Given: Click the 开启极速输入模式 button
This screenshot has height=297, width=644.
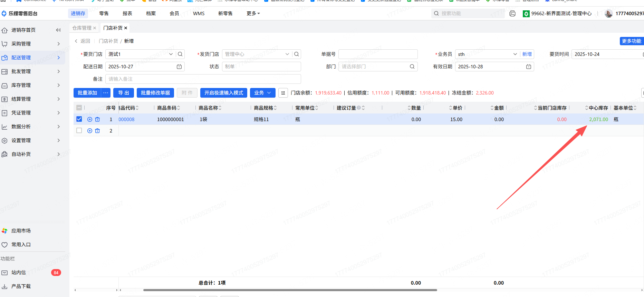Looking at the screenshot, I should 223,93.
